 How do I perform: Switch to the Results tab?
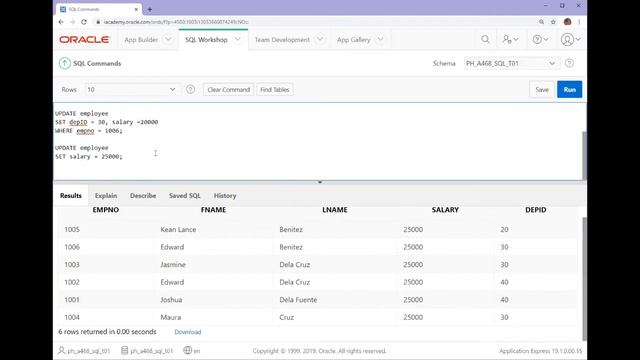71,196
